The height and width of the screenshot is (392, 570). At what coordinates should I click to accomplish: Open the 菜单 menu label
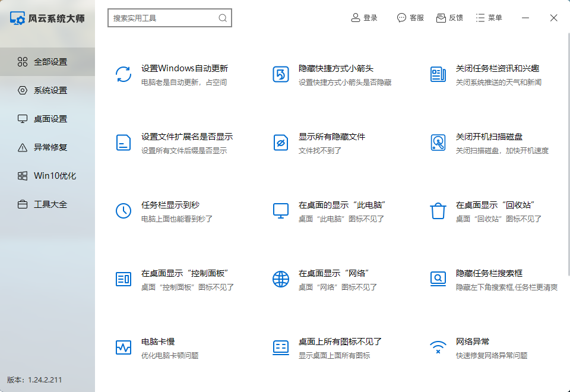tap(495, 18)
